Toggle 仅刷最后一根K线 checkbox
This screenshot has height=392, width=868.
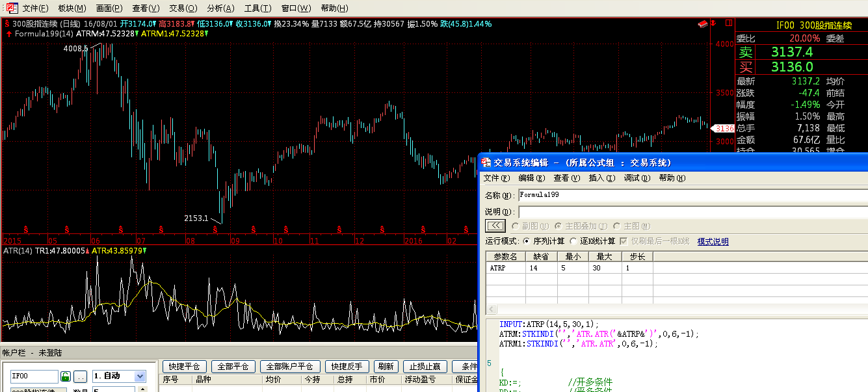tap(624, 241)
